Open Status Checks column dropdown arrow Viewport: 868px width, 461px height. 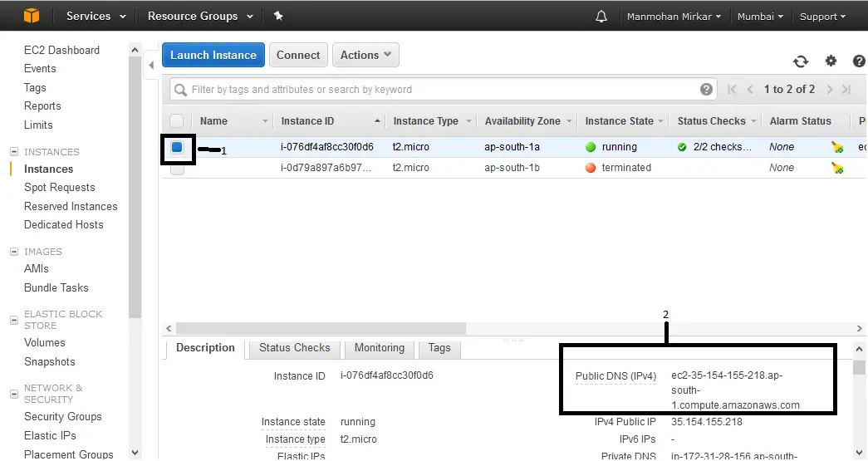coord(753,121)
